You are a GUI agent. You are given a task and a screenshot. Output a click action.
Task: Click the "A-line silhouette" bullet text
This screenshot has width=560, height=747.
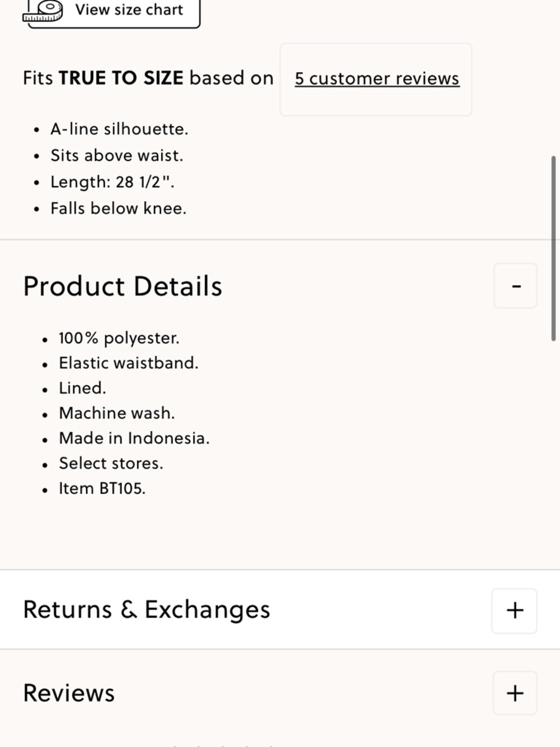click(x=119, y=129)
